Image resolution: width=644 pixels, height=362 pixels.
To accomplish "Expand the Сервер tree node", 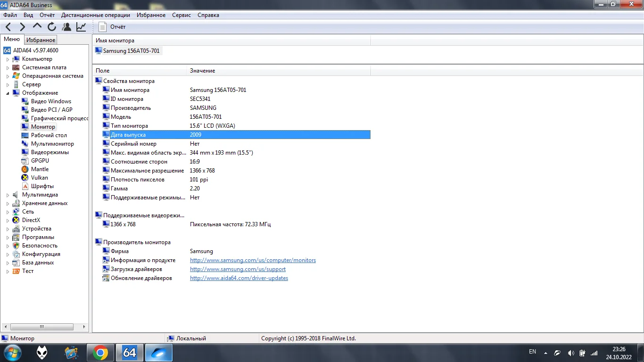I will coord(8,85).
